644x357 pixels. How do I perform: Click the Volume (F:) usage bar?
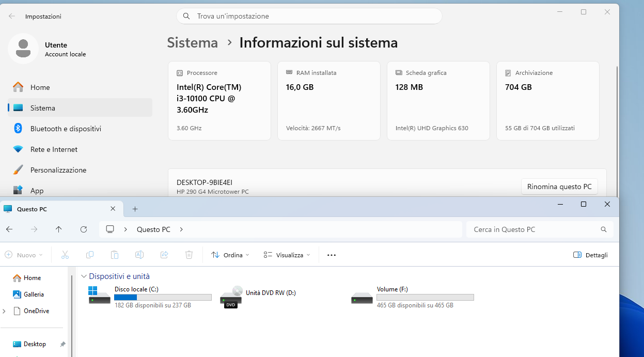(x=425, y=298)
